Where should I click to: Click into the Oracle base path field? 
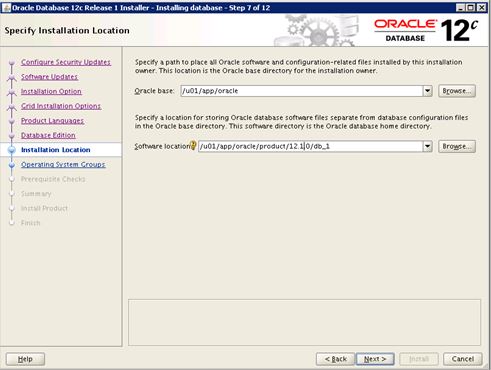302,91
